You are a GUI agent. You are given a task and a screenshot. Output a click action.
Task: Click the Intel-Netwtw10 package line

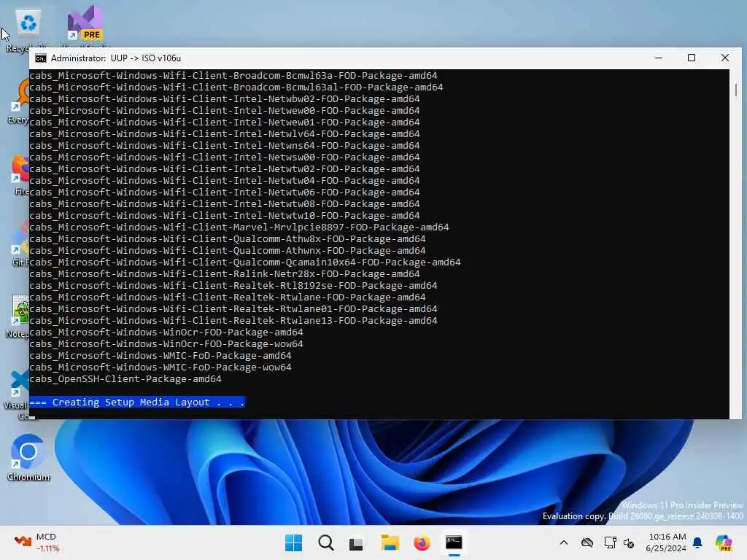point(225,216)
